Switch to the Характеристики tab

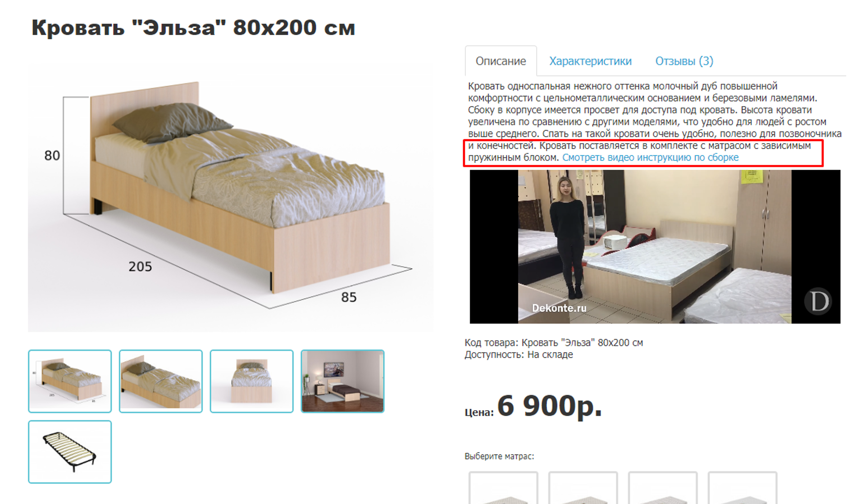coord(590,61)
